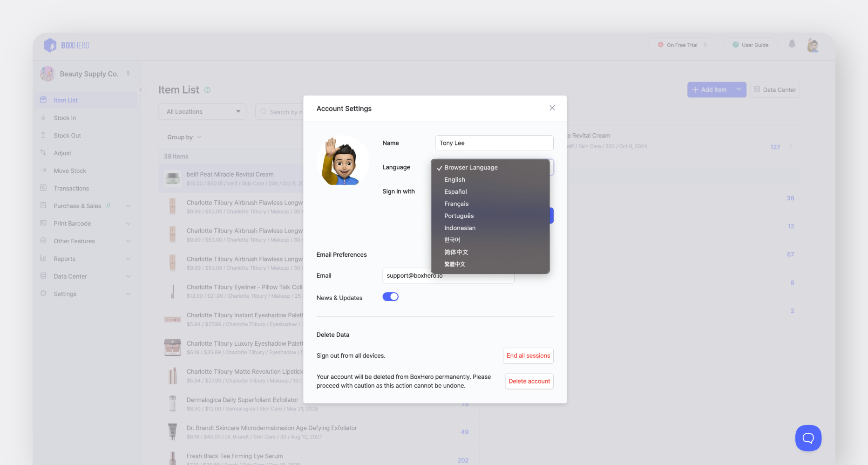Open the chat support bubble
Screen dimensions: 868x465
coord(808,438)
